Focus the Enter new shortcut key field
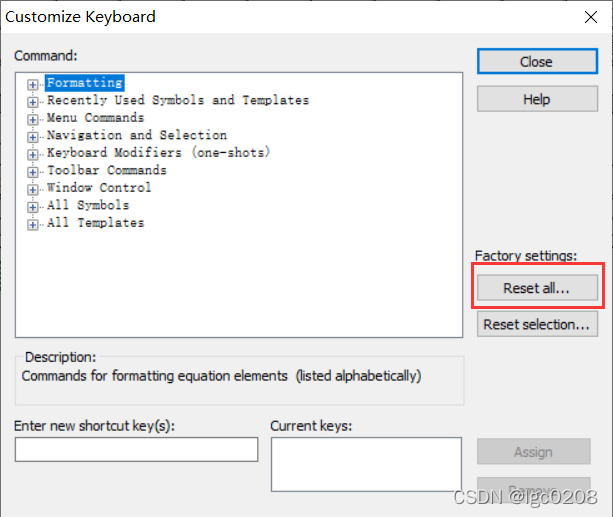Screen dimensions: 613x517 136,449
